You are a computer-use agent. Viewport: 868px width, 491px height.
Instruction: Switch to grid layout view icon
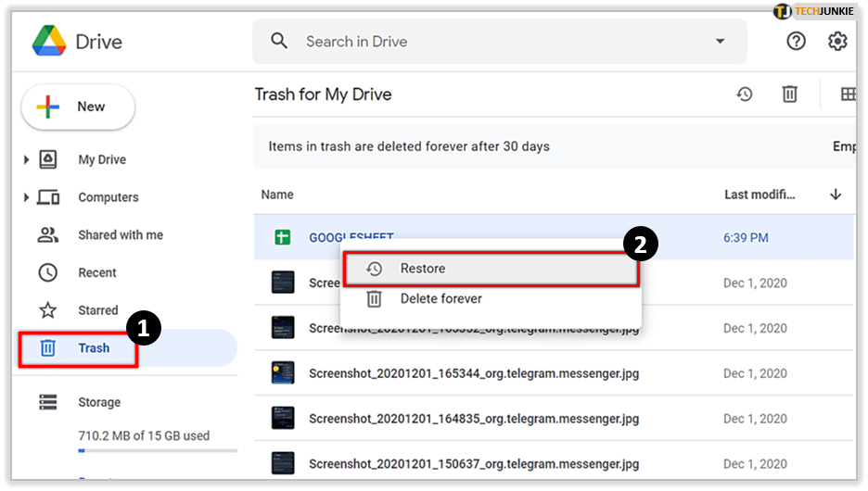(848, 94)
